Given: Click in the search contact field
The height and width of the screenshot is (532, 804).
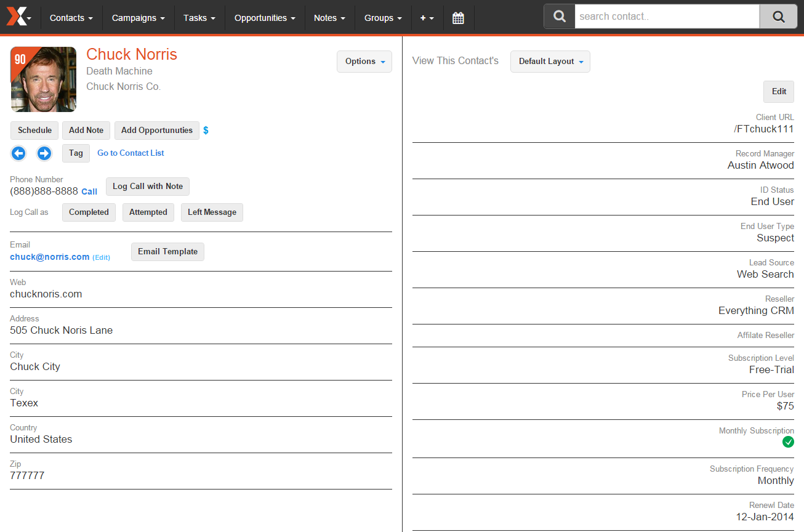Looking at the screenshot, I should (x=667, y=17).
